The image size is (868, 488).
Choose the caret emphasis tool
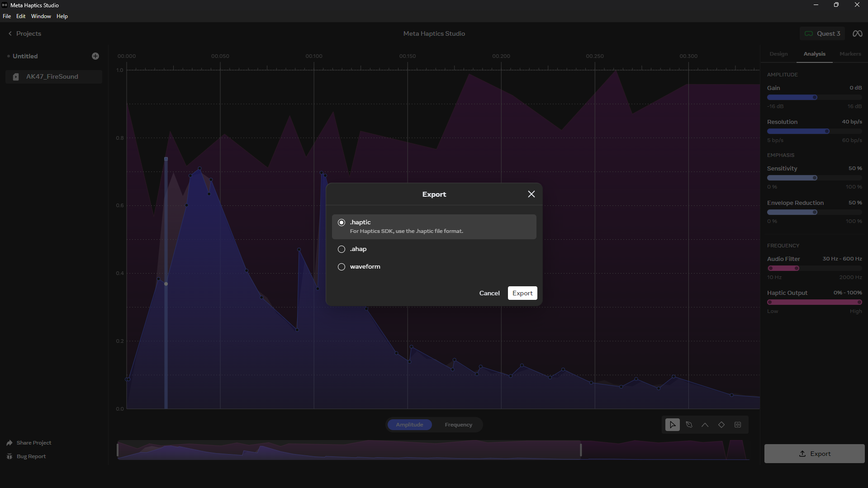pyautogui.click(x=705, y=425)
